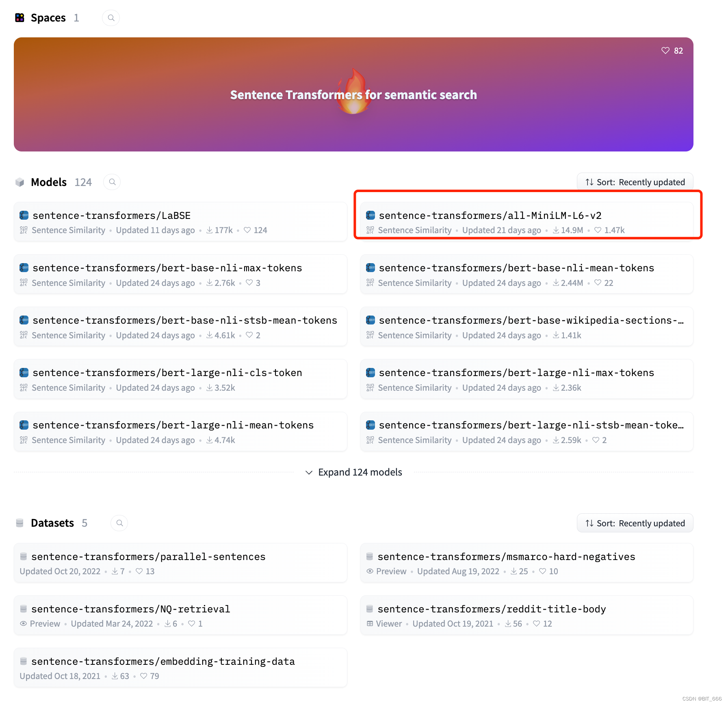Expand 124 models list

coord(353,472)
